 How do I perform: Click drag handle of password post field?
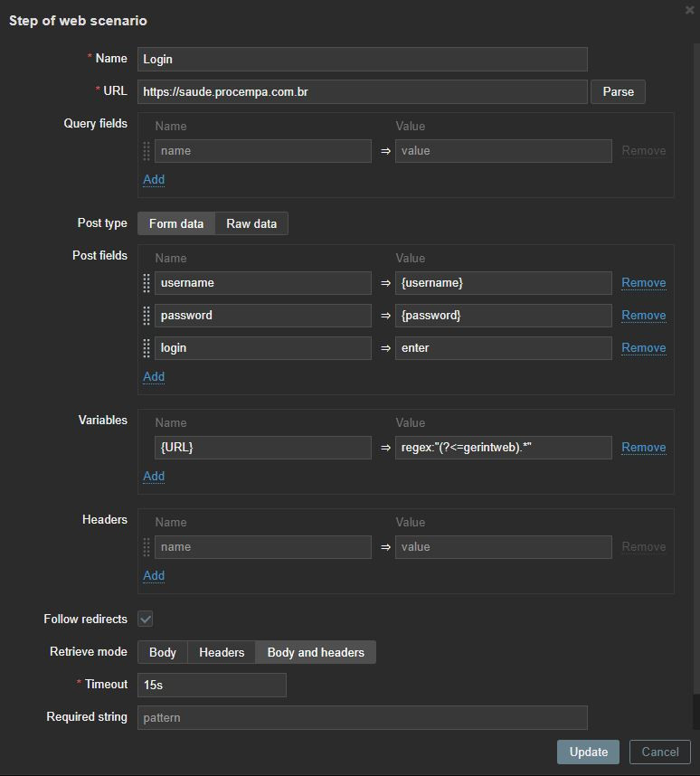pos(147,316)
